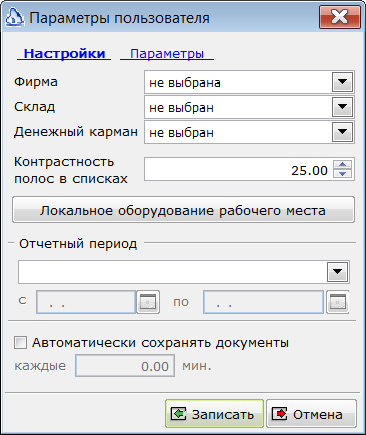Screen dimensions: 366x435
Task: Increase contrast value with up spinner arrow
Action: pyautogui.click(x=342, y=164)
